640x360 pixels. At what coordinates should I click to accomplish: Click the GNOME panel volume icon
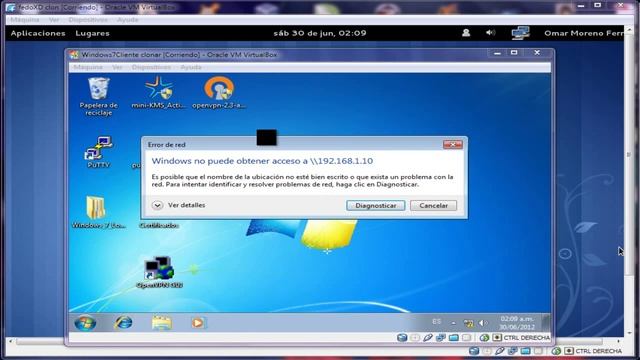click(491, 33)
